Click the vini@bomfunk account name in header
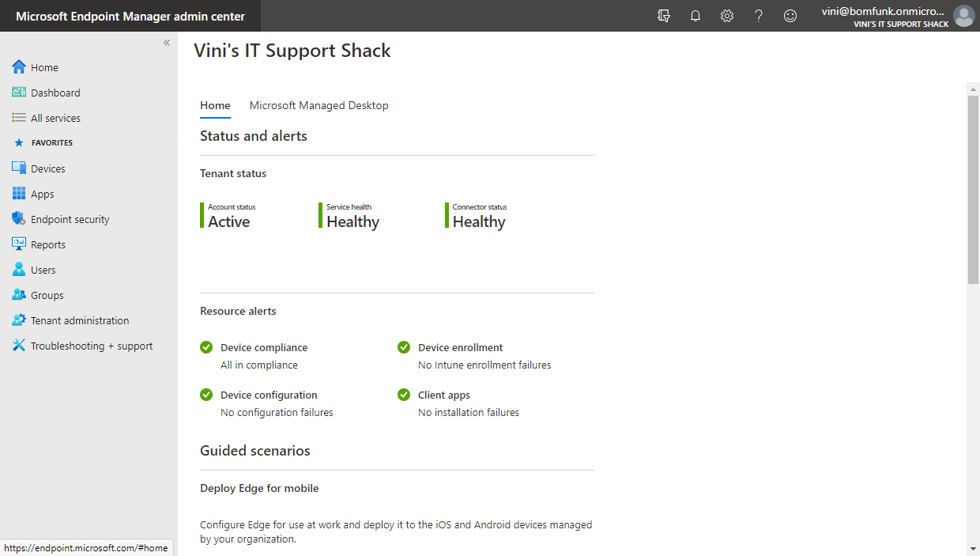Image resolution: width=980 pixels, height=556 pixels. (x=884, y=11)
